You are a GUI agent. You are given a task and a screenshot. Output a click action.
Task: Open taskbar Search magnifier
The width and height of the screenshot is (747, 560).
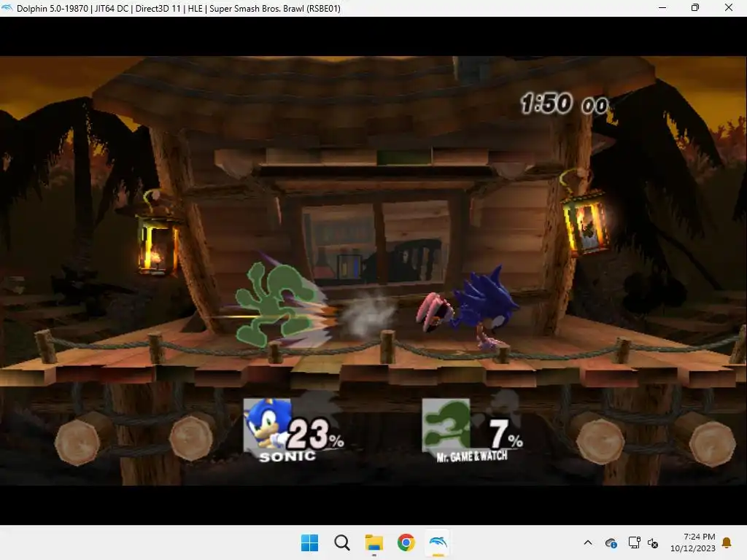[342, 542]
